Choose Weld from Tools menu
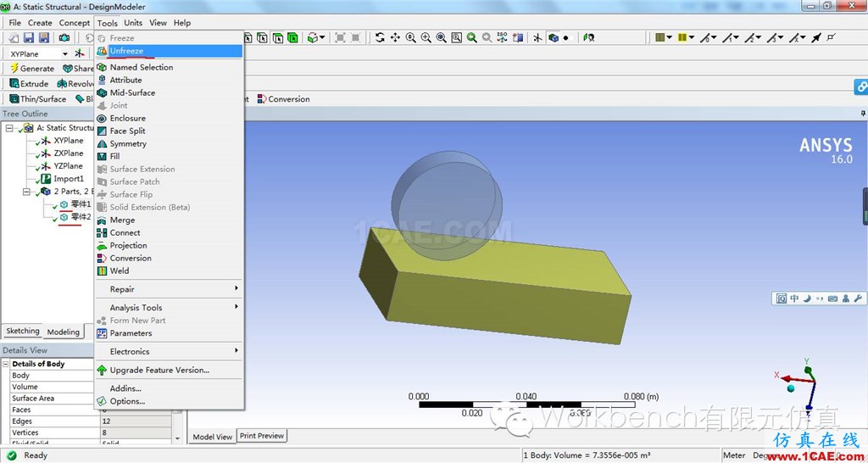Screen dimensions: 868x463 click(169, 271)
